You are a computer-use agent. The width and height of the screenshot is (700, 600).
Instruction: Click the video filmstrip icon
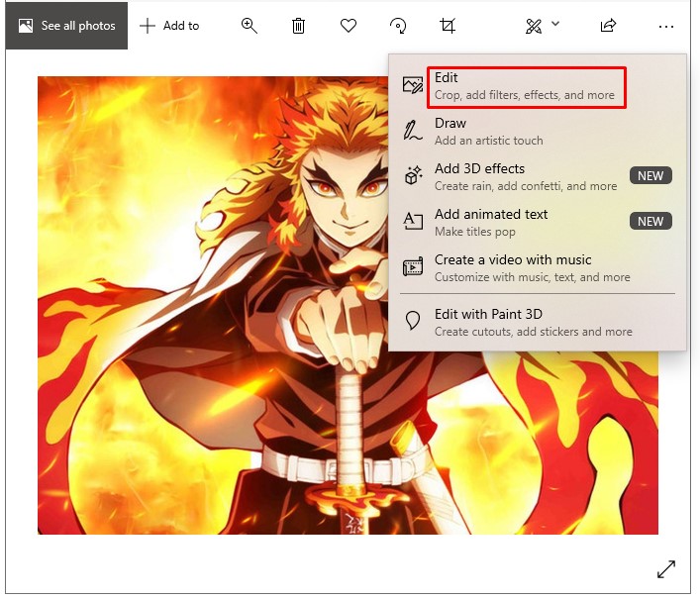click(x=413, y=267)
